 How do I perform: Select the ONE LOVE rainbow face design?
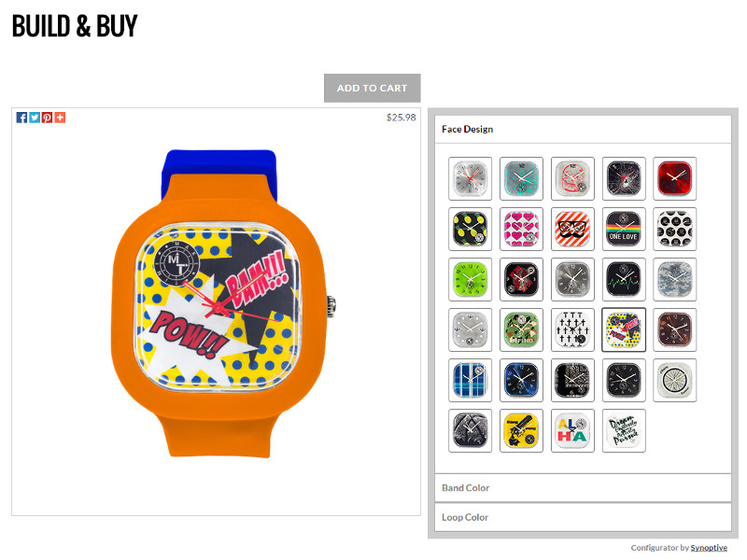tap(624, 229)
